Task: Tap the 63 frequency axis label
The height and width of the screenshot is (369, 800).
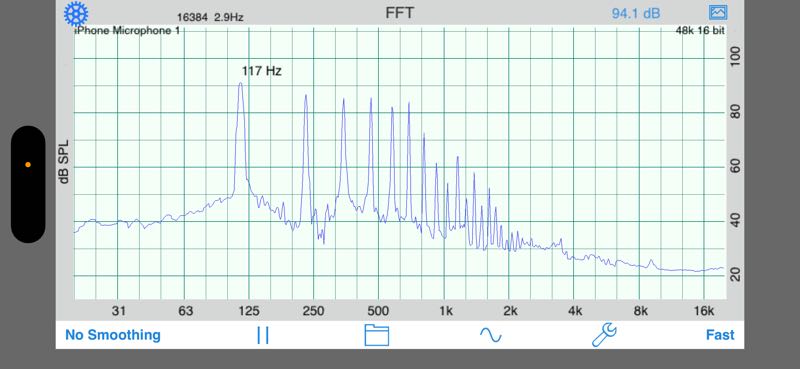Action: [x=185, y=311]
